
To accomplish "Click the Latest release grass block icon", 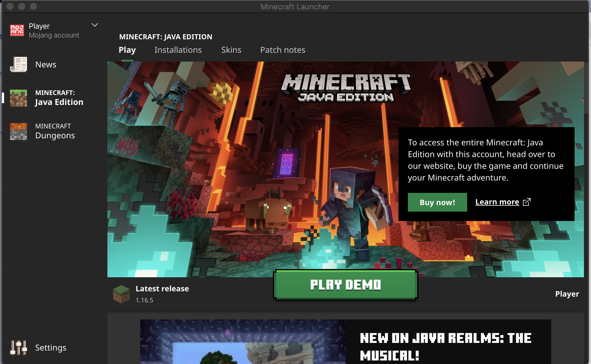I will point(121,294).
